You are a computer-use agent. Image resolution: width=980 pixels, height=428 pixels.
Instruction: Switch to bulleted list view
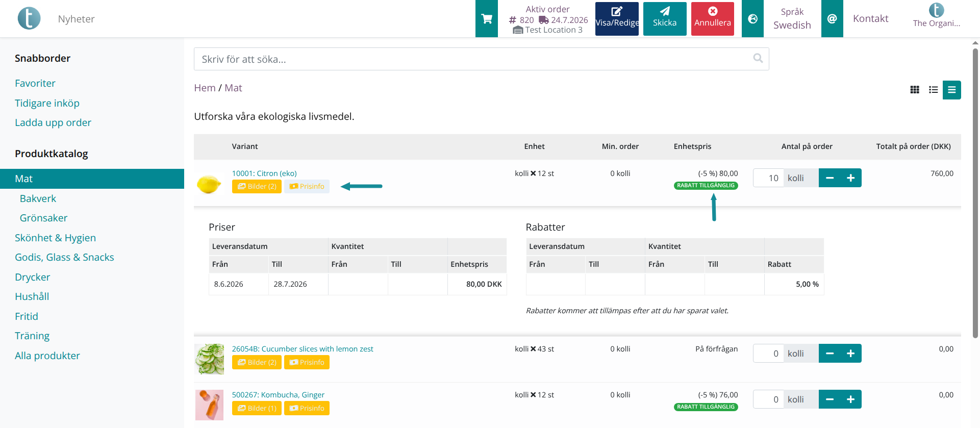(x=933, y=90)
